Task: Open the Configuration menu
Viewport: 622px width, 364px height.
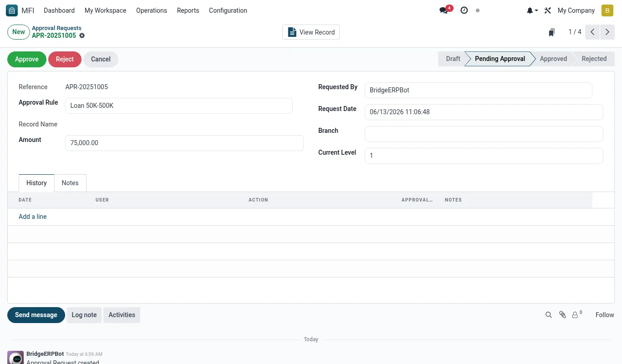Action: coord(228,10)
